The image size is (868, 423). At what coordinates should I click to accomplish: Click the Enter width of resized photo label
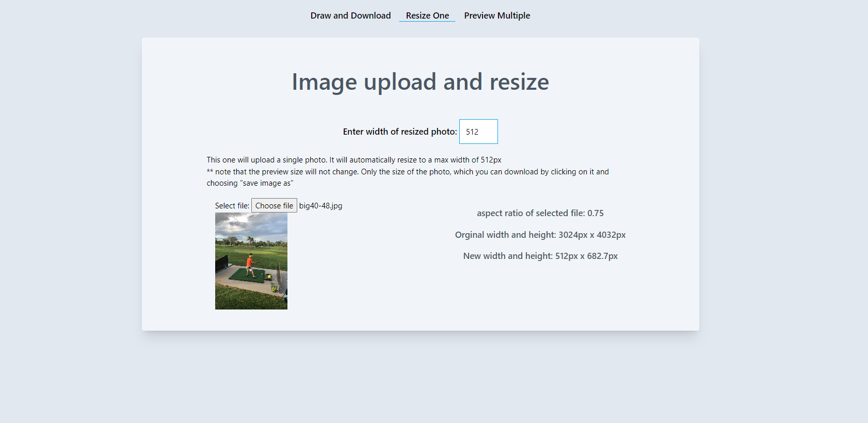point(400,132)
